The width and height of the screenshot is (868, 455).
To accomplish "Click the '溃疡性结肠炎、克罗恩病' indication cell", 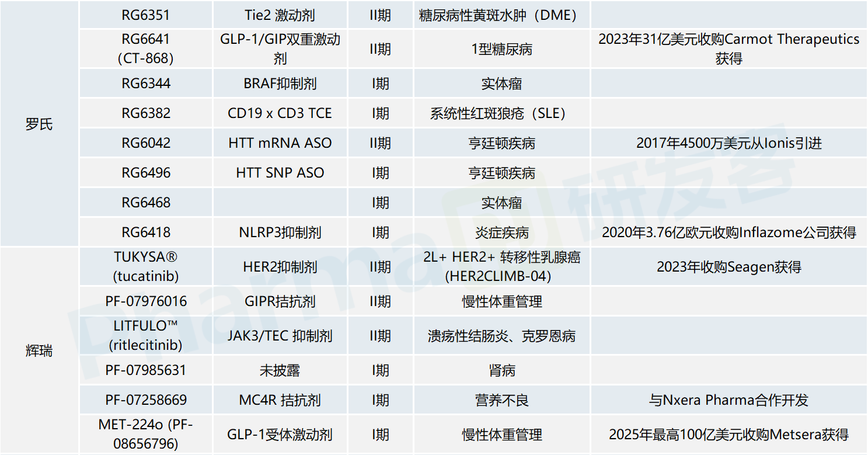I will (501, 336).
